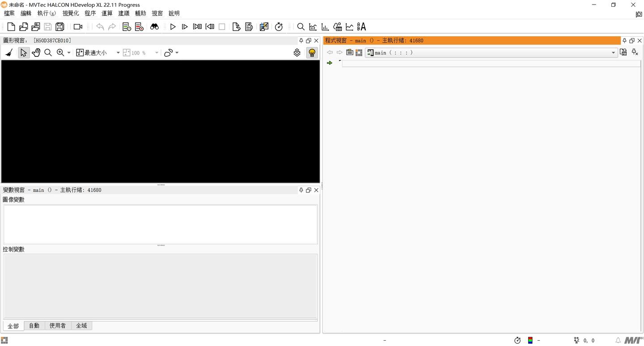Open the zoom window magnifier in main toolbar
This screenshot has width=644, height=346.
click(x=301, y=27)
